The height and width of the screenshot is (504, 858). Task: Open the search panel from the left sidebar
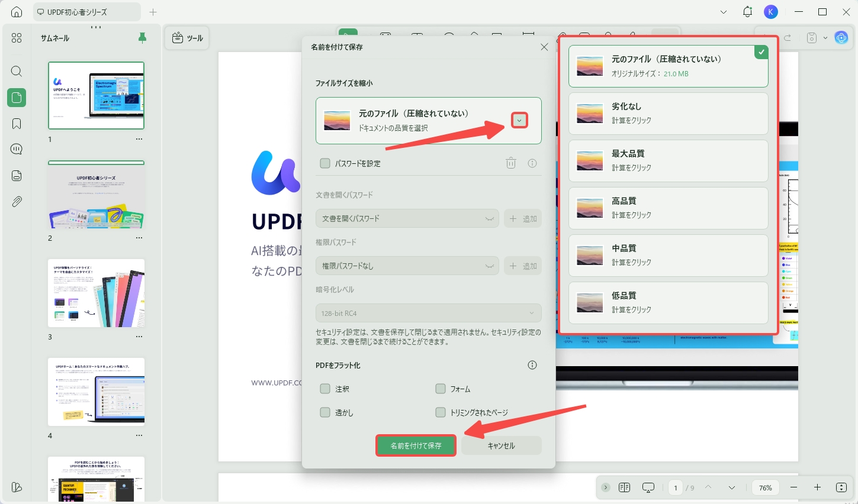pos(17,72)
